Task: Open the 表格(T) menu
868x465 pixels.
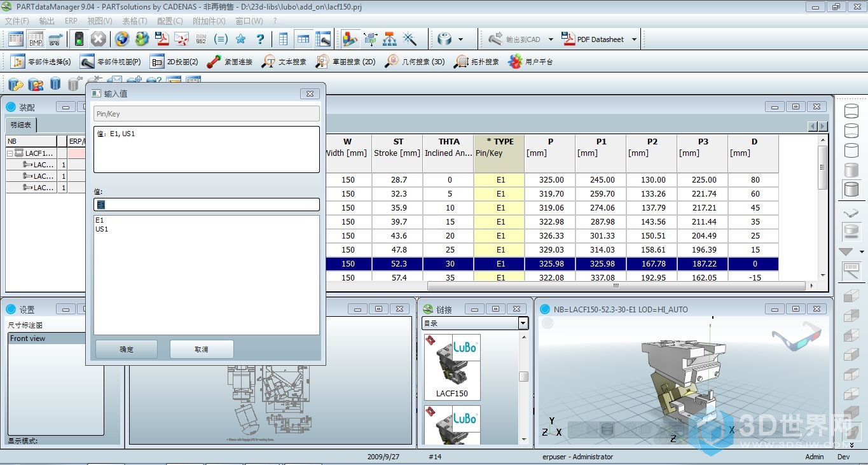Action: [x=135, y=21]
